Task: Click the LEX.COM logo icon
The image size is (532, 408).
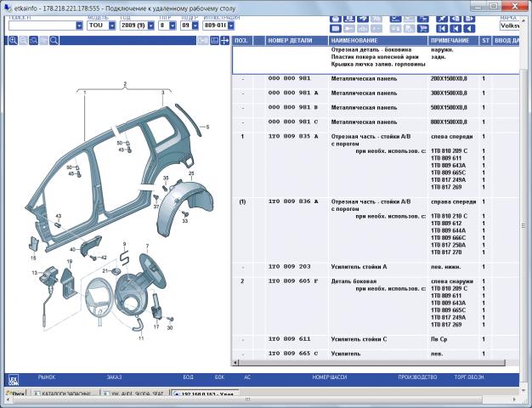Action: pyautogui.click(x=13, y=380)
